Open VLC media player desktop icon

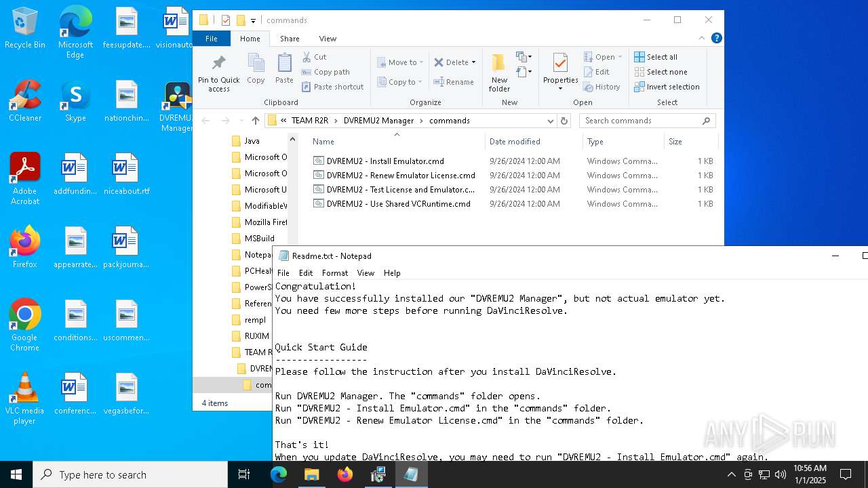tap(25, 399)
